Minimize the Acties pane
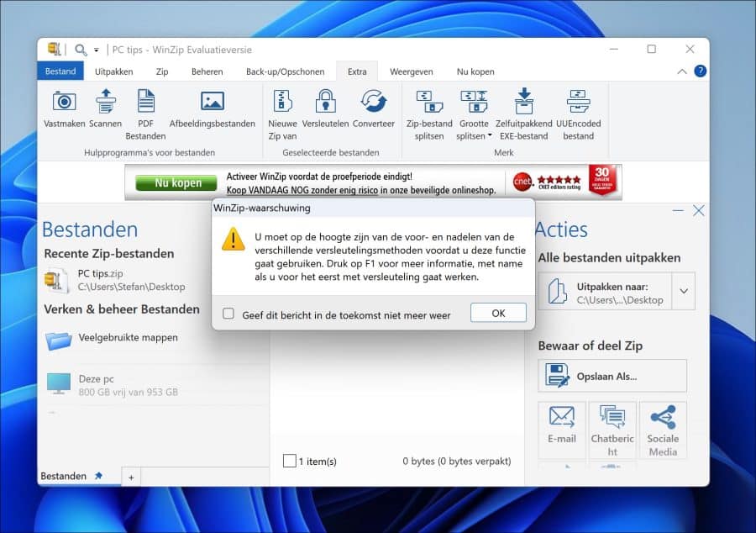 [x=678, y=210]
